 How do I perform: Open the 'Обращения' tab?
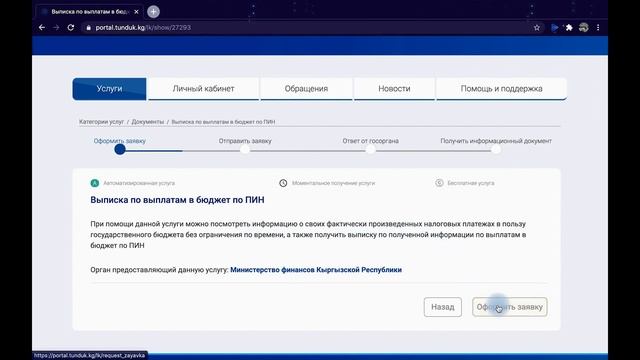point(306,89)
